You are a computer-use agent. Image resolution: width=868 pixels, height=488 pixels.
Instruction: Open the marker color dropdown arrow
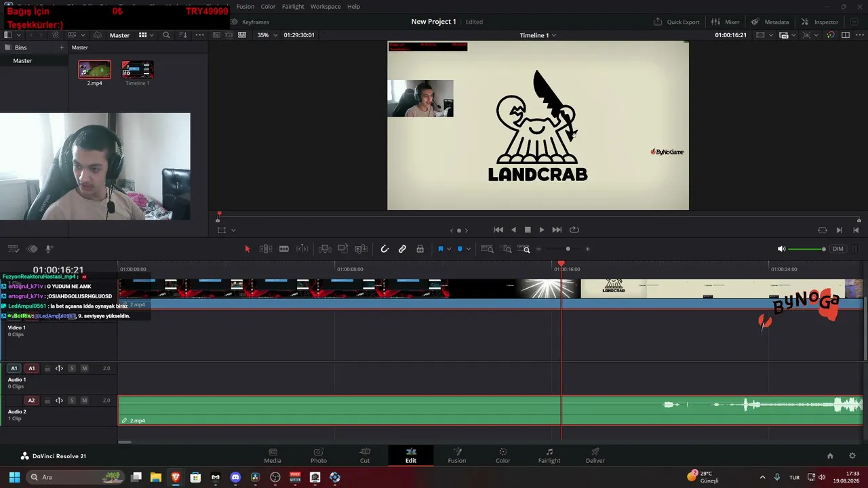[468, 249]
